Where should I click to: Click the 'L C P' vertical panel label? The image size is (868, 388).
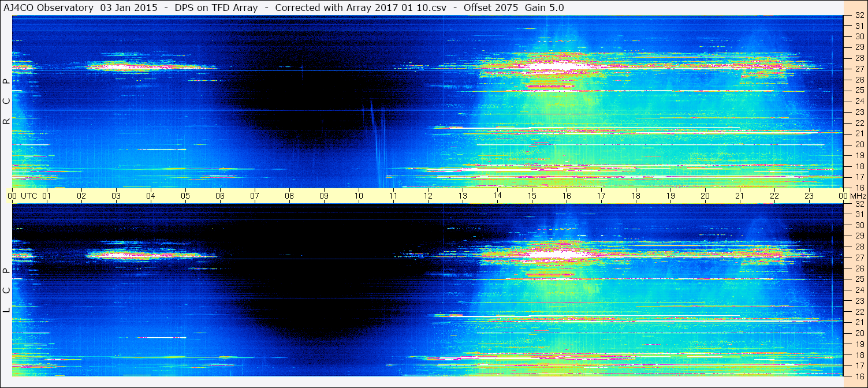pyautogui.click(x=6, y=291)
